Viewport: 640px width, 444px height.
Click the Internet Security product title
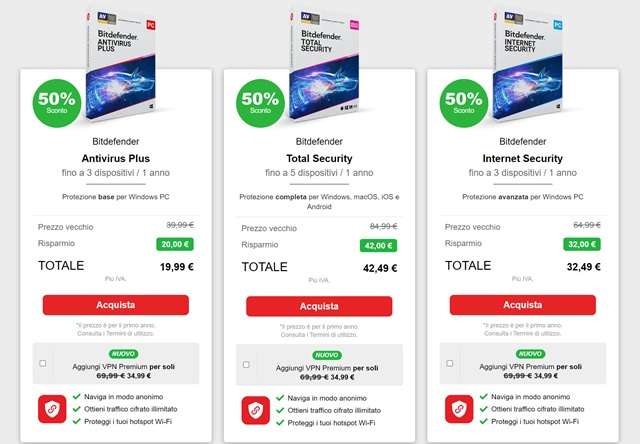click(523, 158)
